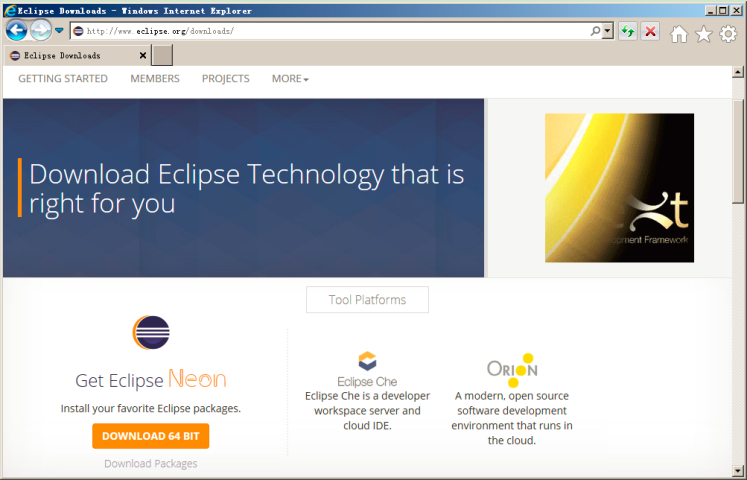747x480 pixels.
Task: Open the MEMBERS menu item
Action: point(155,79)
